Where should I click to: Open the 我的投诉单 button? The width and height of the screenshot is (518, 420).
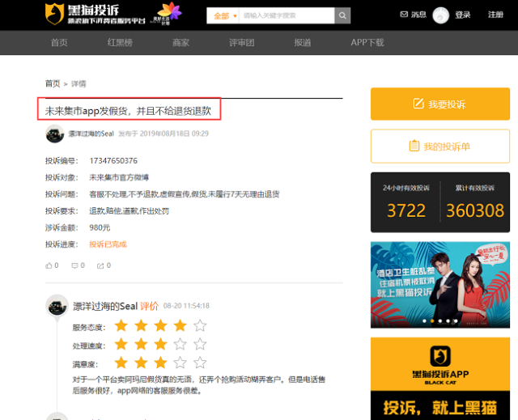(x=439, y=146)
